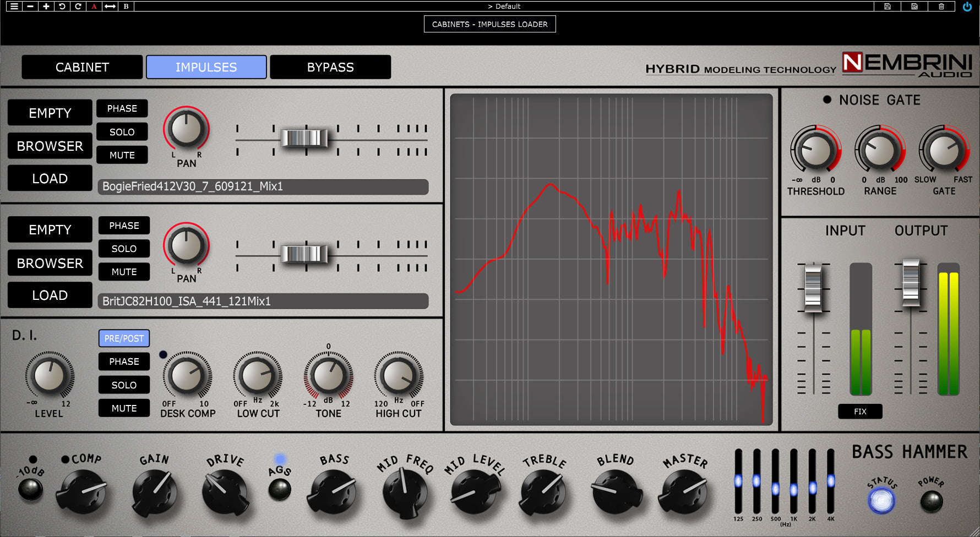Toggle MUTE for the BritJC82H100 impulse slot

tap(124, 272)
